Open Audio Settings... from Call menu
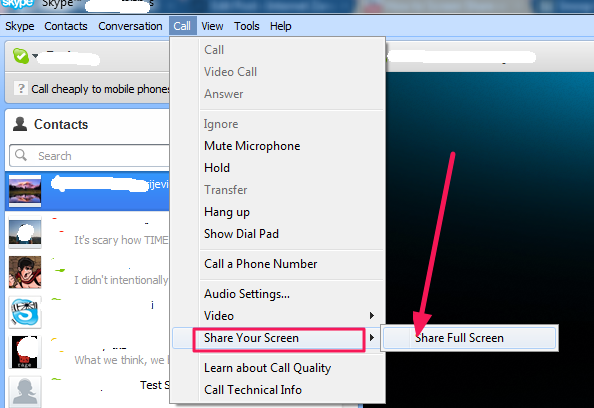The width and height of the screenshot is (594, 408). pyautogui.click(x=247, y=294)
